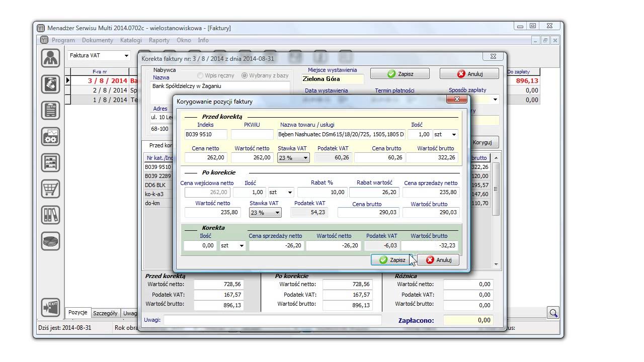This screenshot has width=644, height=362.
Task: Open the Raporty menu
Action: [159, 40]
